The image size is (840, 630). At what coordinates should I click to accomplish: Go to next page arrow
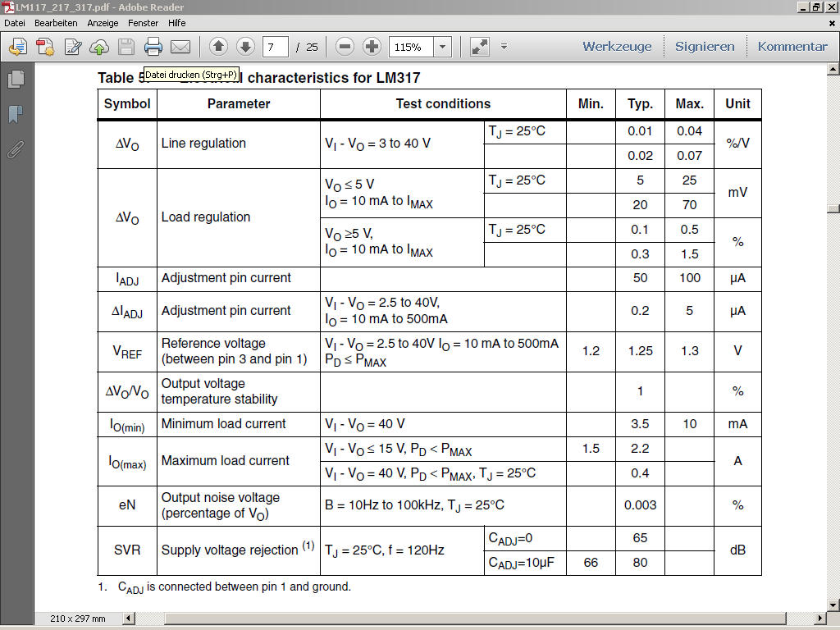245,47
